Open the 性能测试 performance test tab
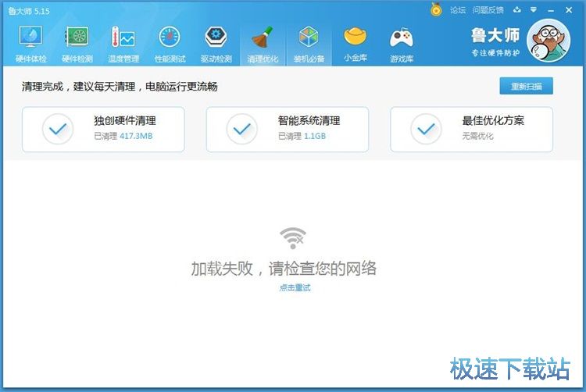586x392 pixels. (x=170, y=45)
